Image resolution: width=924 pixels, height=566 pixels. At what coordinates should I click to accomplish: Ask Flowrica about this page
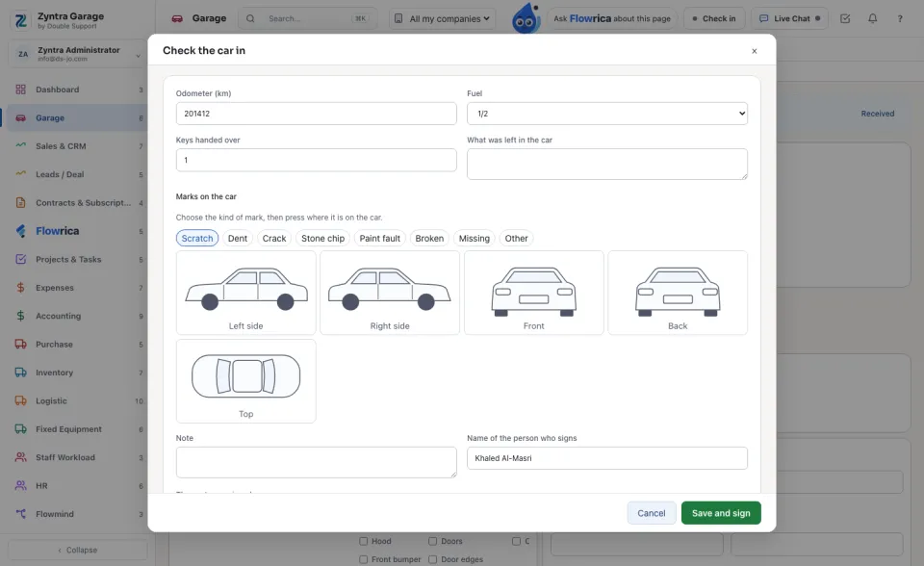tap(612, 18)
